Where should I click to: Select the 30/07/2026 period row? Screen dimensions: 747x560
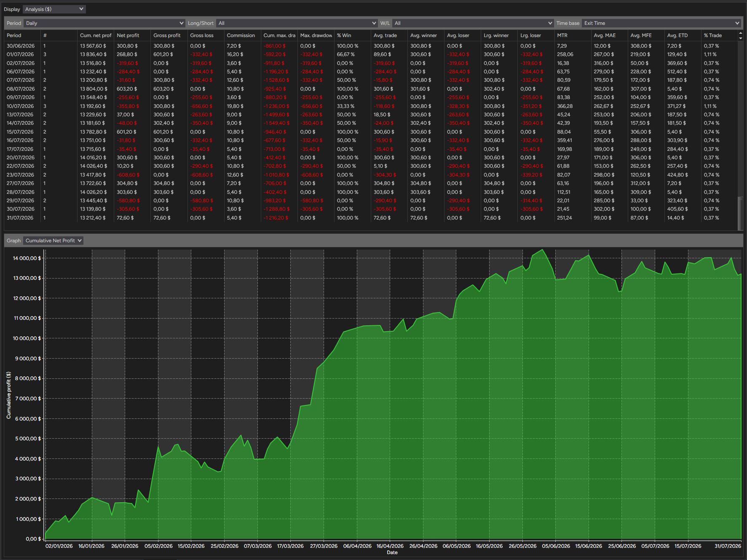371,209
